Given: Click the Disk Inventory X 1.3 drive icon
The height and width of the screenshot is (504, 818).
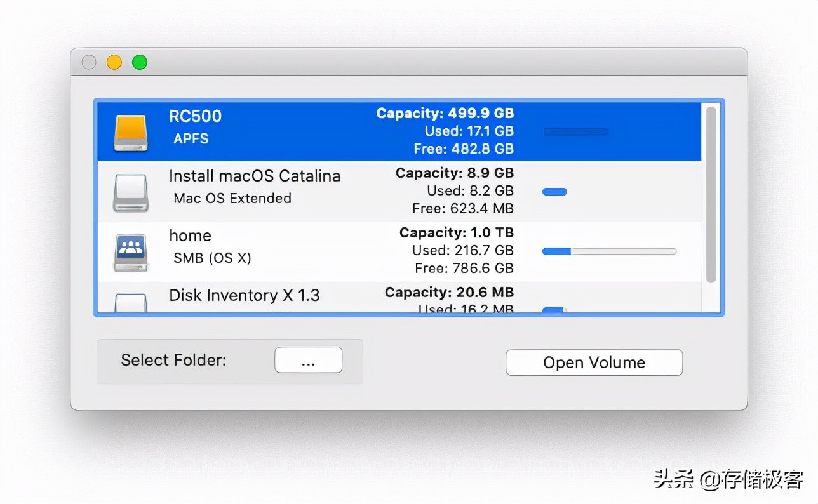Looking at the screenshot, I should click(131, 304).
